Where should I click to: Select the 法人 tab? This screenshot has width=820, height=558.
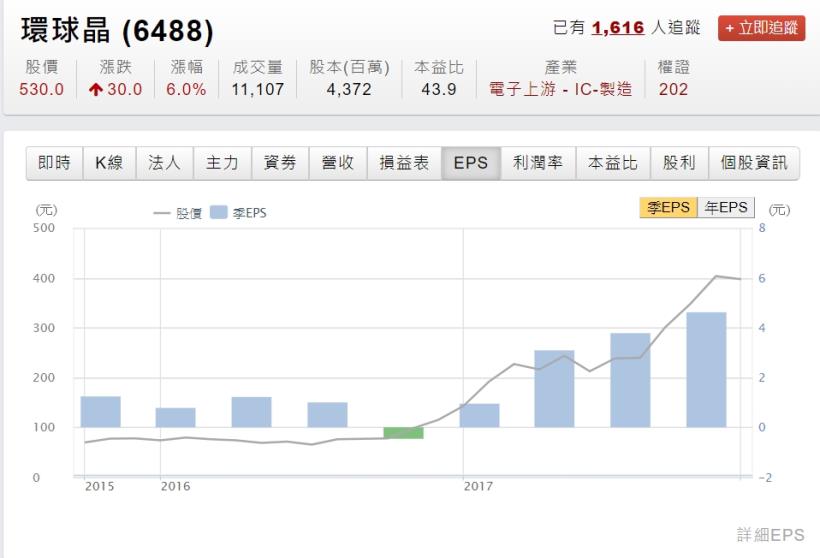pyautogui.click(x=165, y=163)
